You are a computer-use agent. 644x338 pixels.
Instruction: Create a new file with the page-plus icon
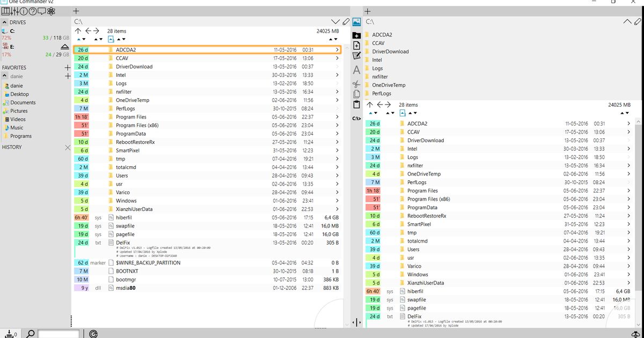coord(356,46)
